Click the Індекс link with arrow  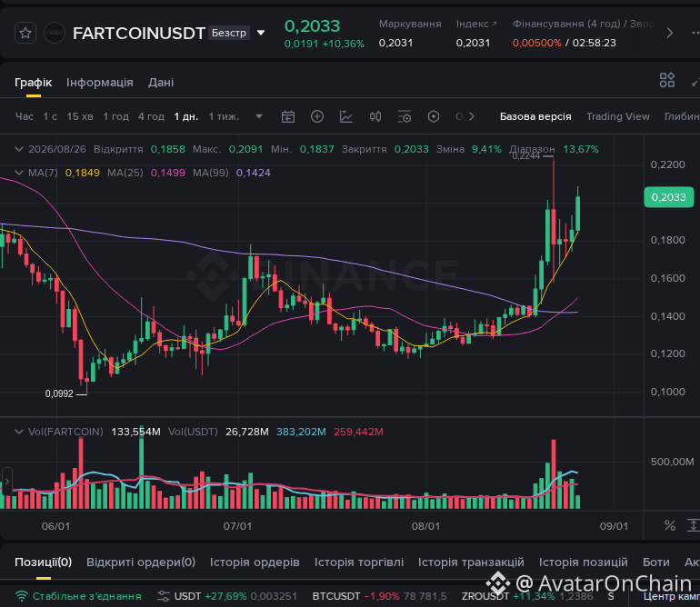(476, 25)
